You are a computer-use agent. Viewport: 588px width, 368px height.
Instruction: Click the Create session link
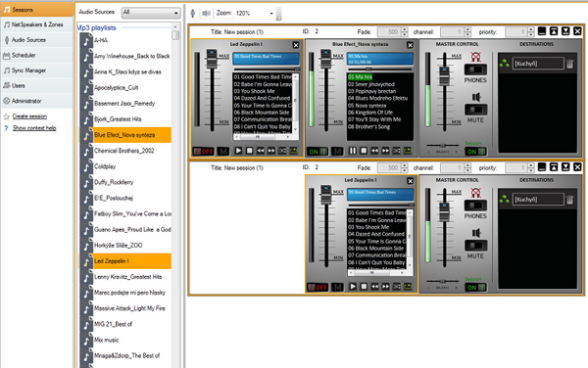(x=29, y=116)
